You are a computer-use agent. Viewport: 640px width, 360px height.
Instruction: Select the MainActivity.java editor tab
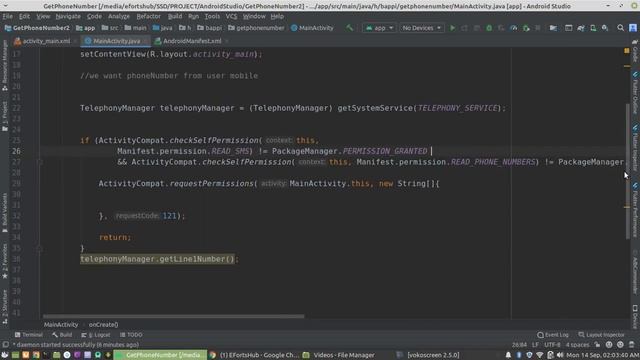pos(116,41)
